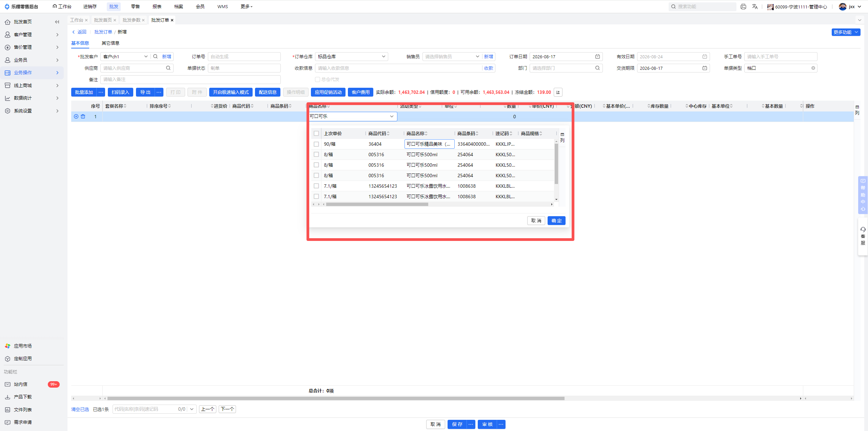Open the 更多功能 dropdown button
Image resolution: width=868 pixels, height=431 pixels.
coord(846,32)
